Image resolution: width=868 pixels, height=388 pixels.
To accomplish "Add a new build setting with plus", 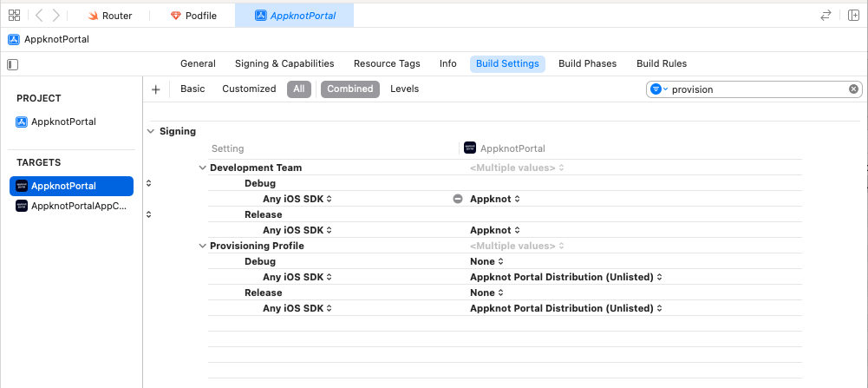I will coord(155,89).
